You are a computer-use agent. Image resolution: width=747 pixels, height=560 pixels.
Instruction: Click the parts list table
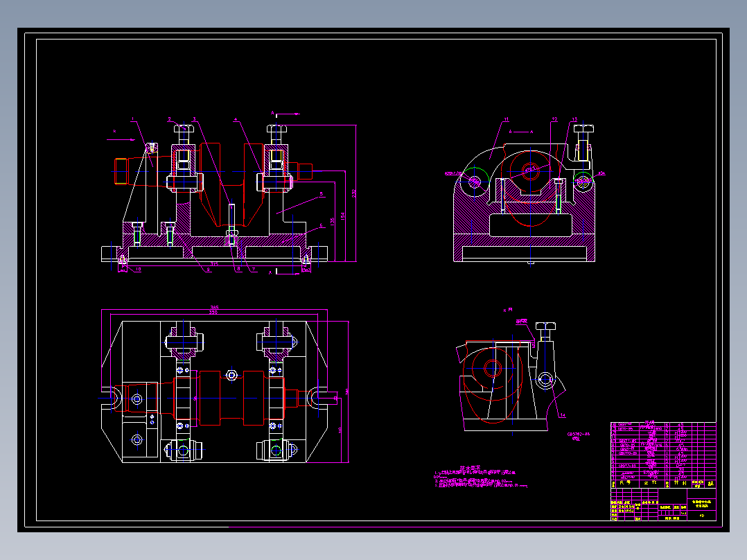663,455
